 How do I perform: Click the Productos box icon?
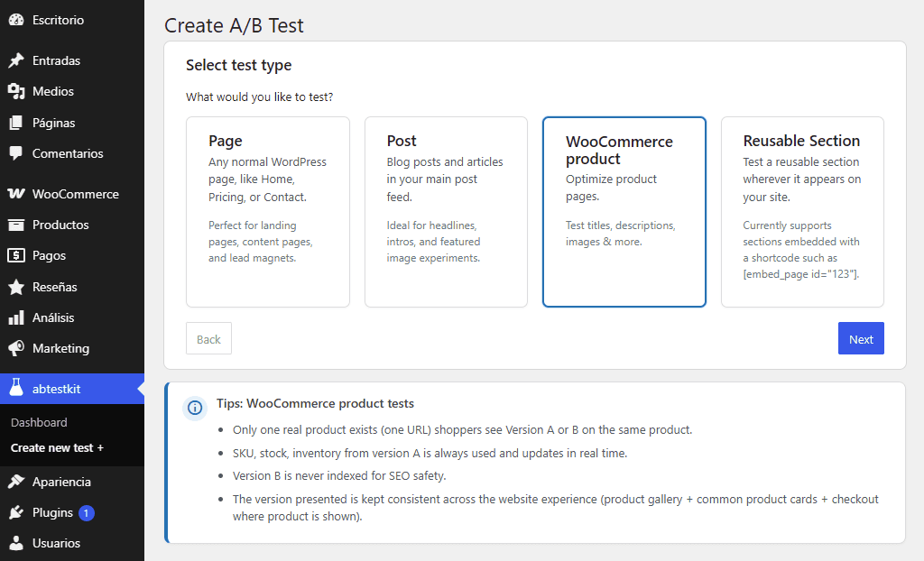coord(16,225)
